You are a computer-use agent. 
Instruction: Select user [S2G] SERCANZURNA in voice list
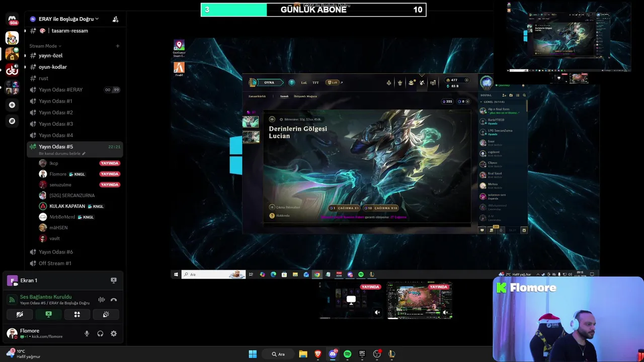79,196
